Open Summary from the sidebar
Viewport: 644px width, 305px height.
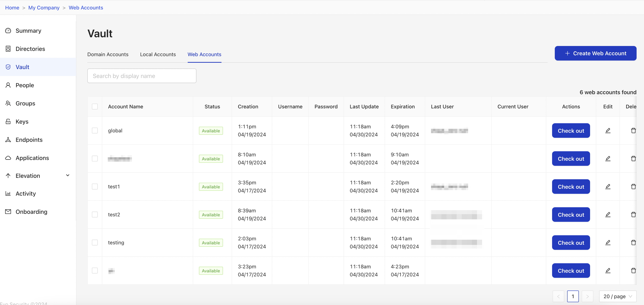tap(38, 30)
